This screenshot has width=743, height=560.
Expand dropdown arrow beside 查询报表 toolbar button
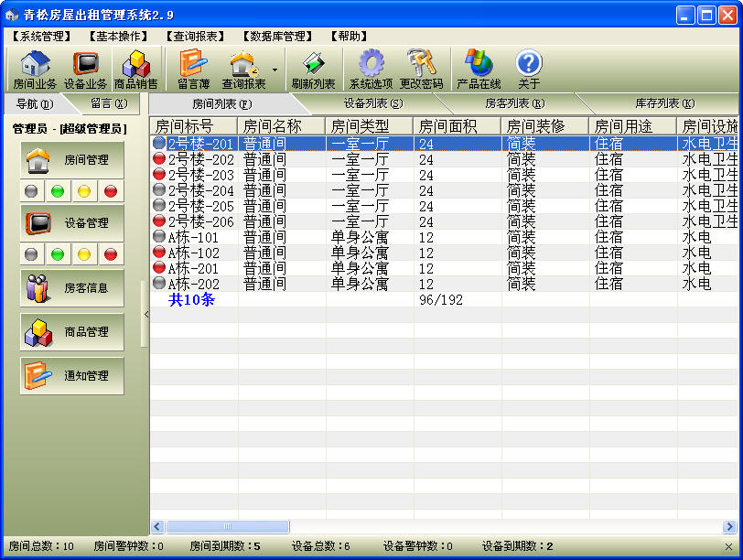[275, 70]
